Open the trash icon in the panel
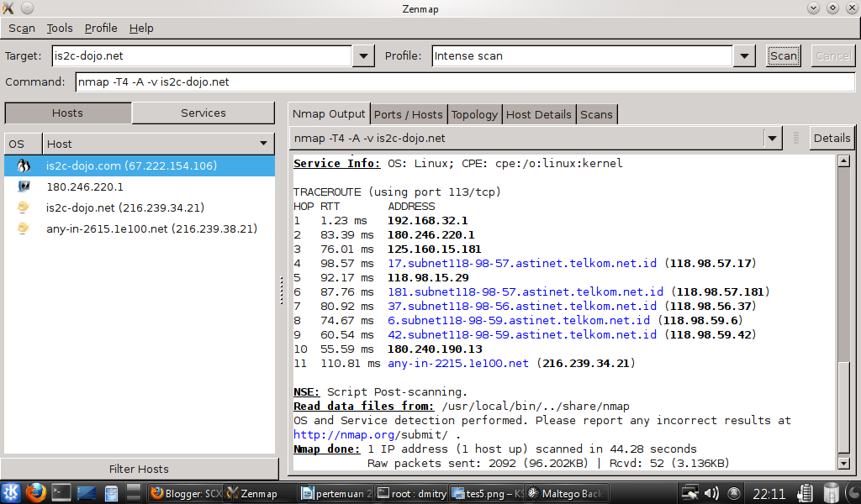861x504 pixels. tap(832, 492)
